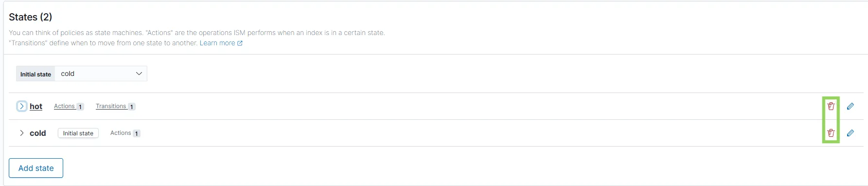
Task: Click Actions label in the cold row
Action: pos(121,133)
